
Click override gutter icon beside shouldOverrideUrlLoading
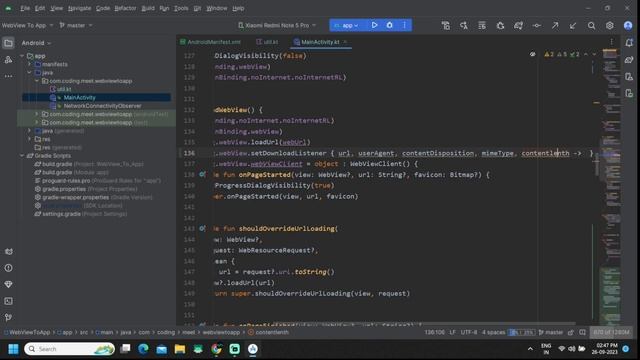tap(202, 229)
